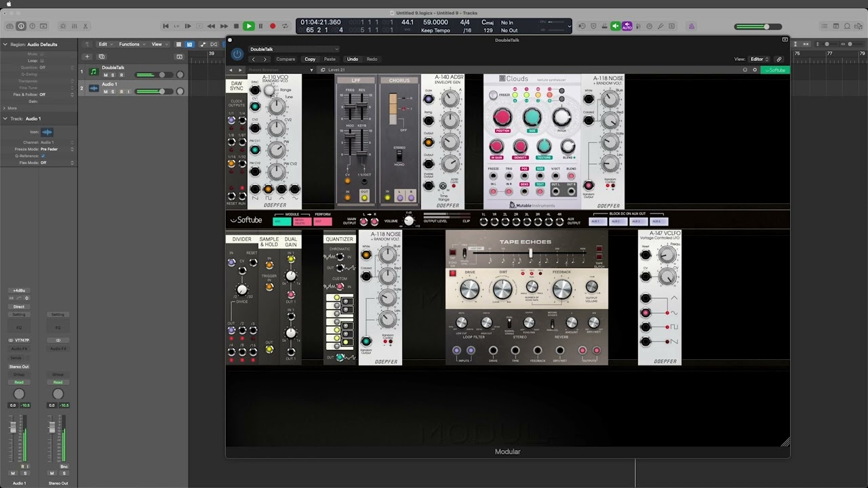Click the Paste button in plugin header
The height and width of the screenshot is (488, 868).
pos(330,59)
